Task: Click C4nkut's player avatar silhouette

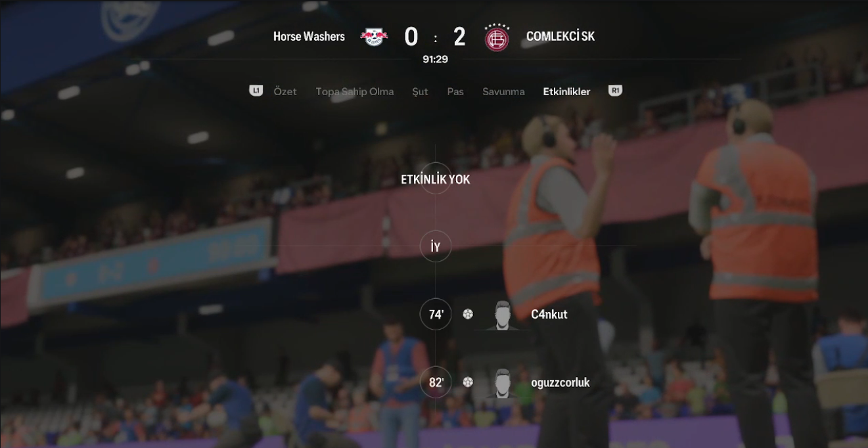Action: [x=503, y=315]
